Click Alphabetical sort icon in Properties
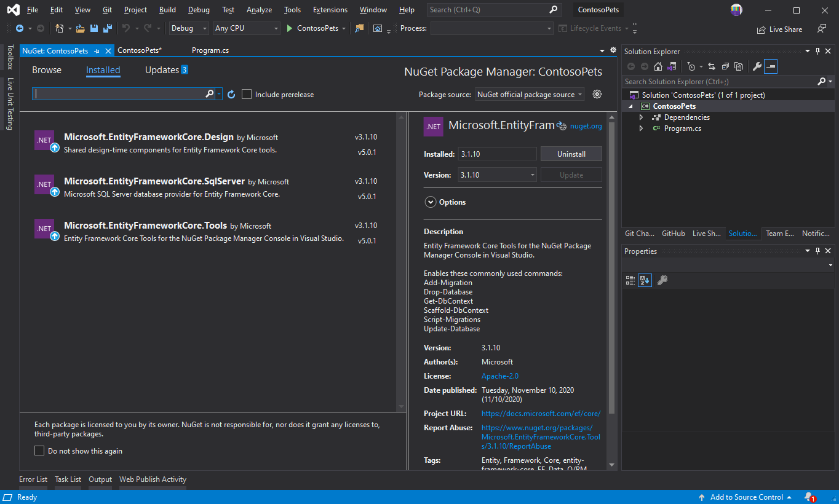Viewport: 839px width, 504px height. pyautogui.click(x=645, y=280)
